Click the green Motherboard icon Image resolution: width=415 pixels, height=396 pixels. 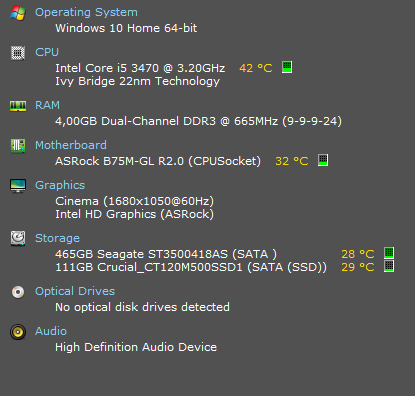[18, 146]
